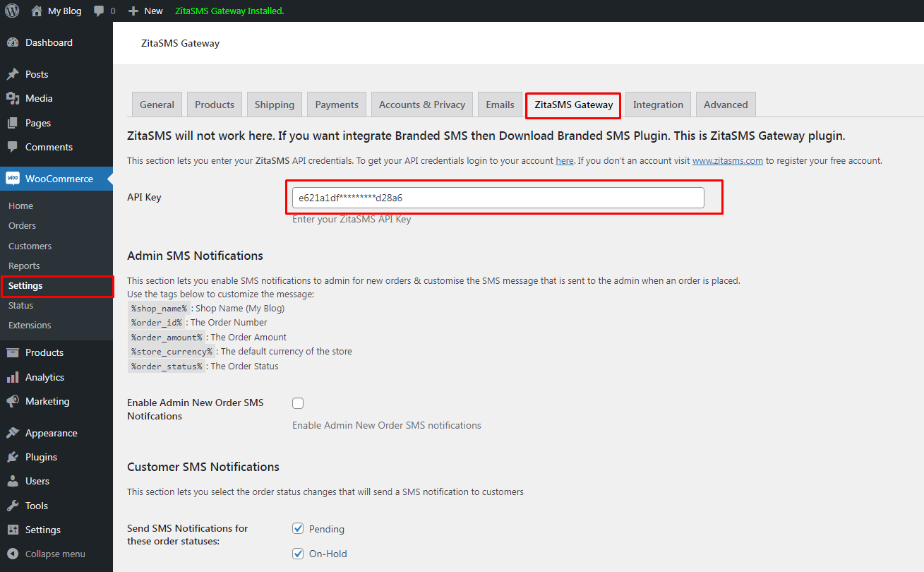Screen dimensions: 924x572
Task: Open the Payments tab
Action: coord(337,105)
